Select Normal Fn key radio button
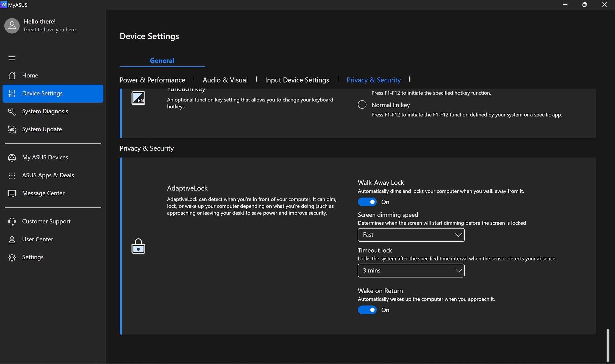 [362, 104]
